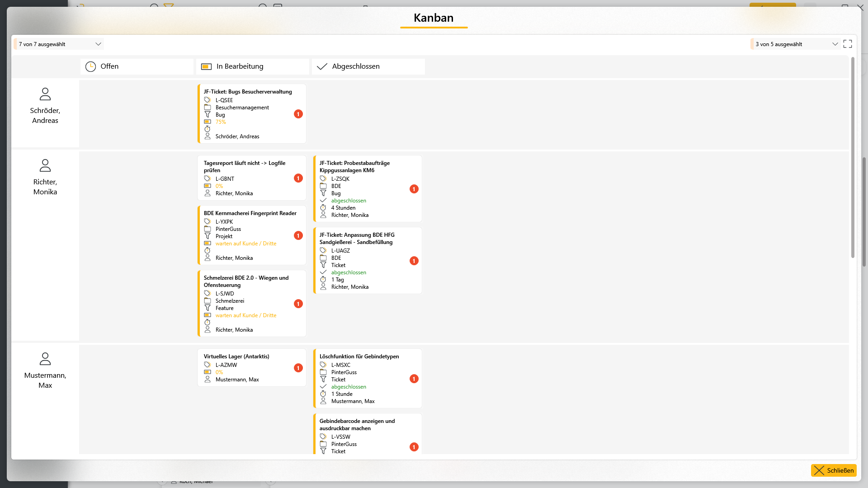
Task: Click red badge on Löschfunktion card
Action: pyautogui.click(x=414, y=379)
